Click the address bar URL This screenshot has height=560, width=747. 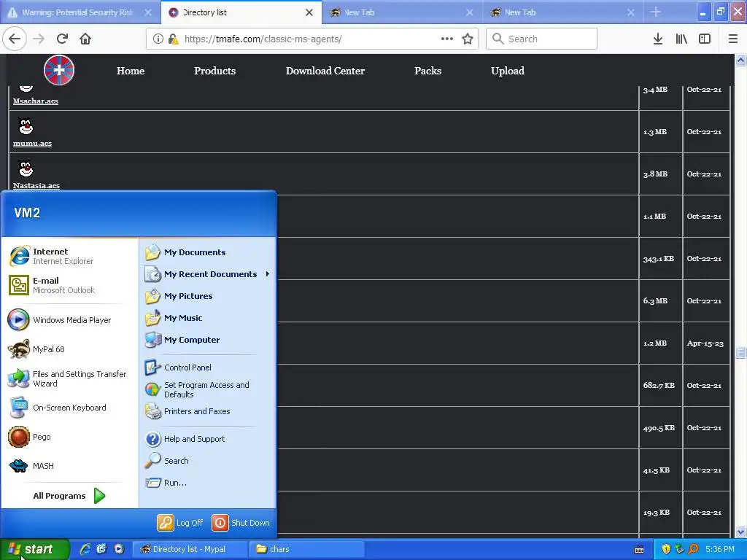(263, 39)
